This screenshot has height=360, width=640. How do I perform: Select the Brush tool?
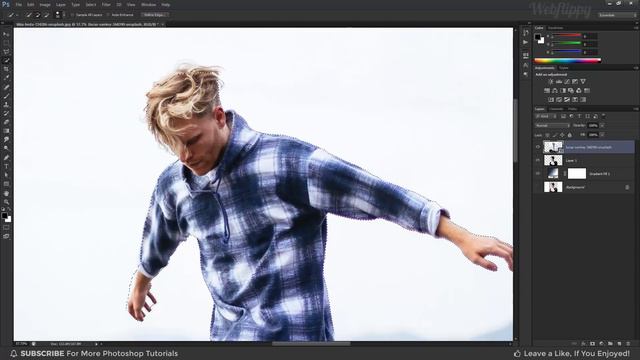point(6,96)
